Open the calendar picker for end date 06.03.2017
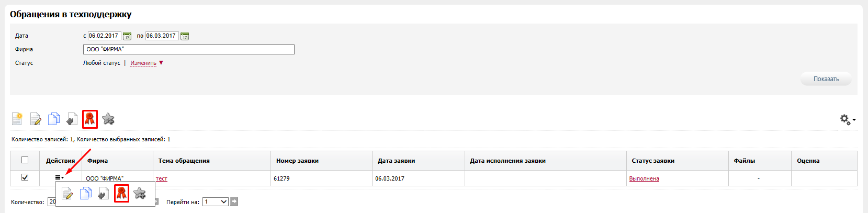Viewport: 868px width, 213px height. point(185,36)
